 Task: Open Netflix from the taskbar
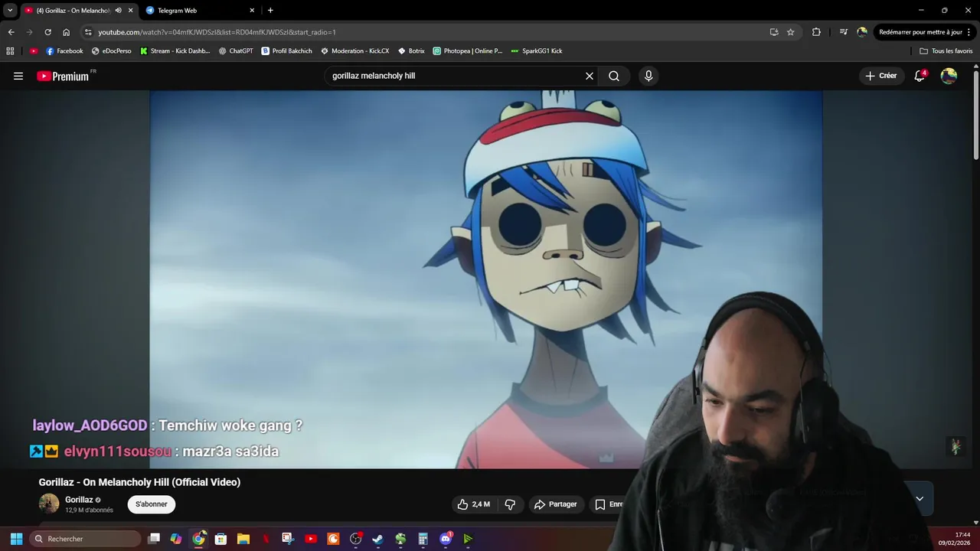[x=266, y=539]
